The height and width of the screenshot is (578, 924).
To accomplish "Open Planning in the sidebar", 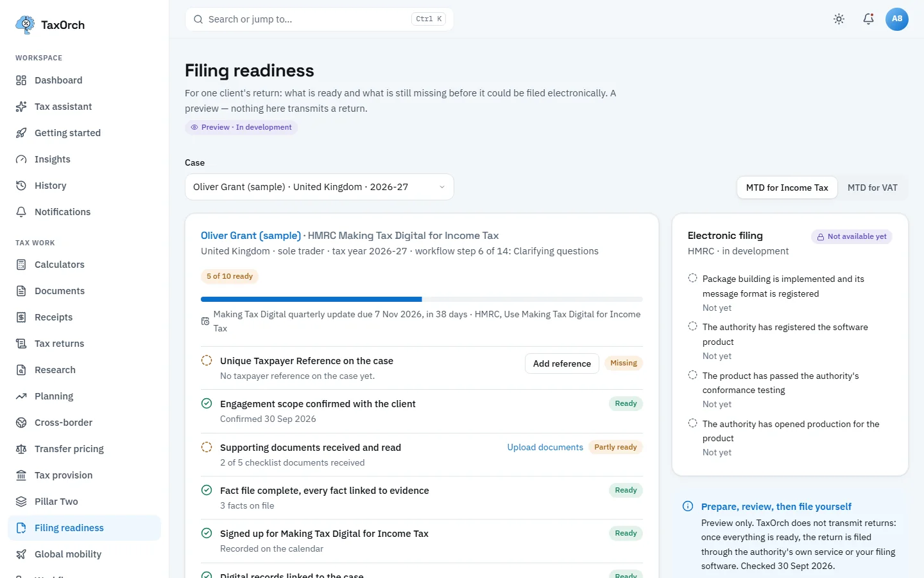I will (84, 396).
